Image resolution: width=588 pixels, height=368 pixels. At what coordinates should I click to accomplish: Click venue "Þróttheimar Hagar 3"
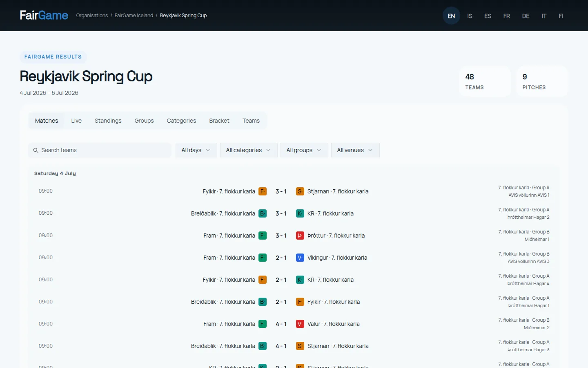[x=528, y=350]
